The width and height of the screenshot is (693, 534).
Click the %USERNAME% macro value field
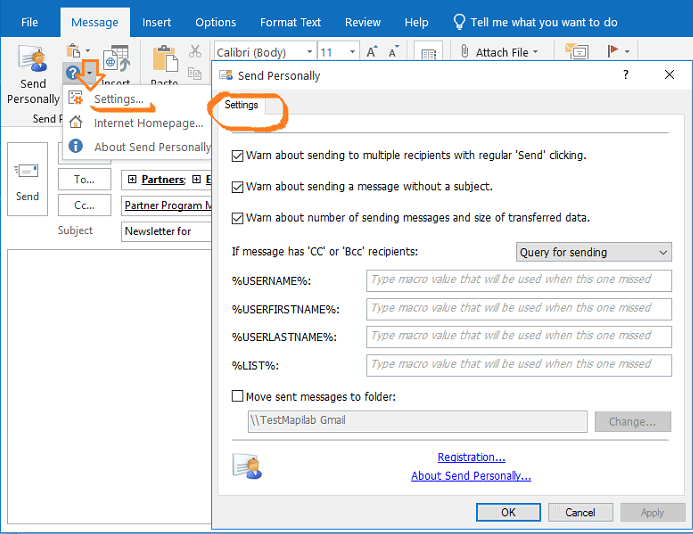pos(519,280)
